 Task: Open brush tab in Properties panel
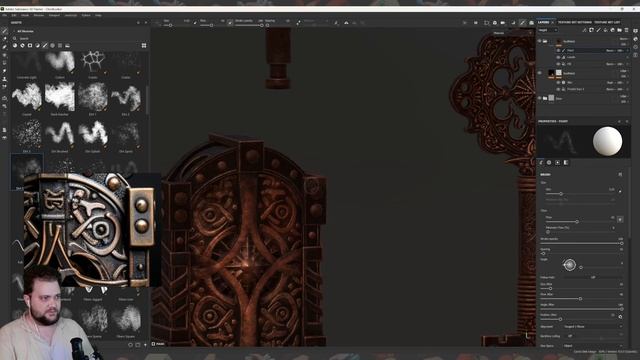point(541,162)
